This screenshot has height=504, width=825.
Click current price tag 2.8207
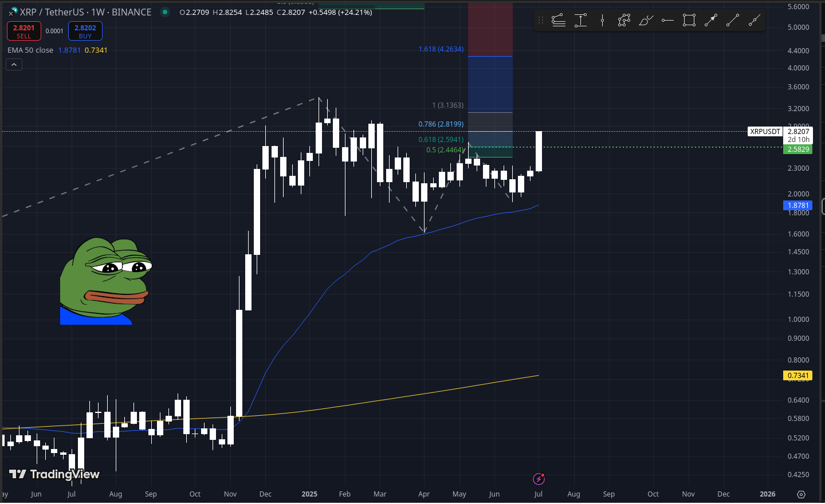coord(799,132)
